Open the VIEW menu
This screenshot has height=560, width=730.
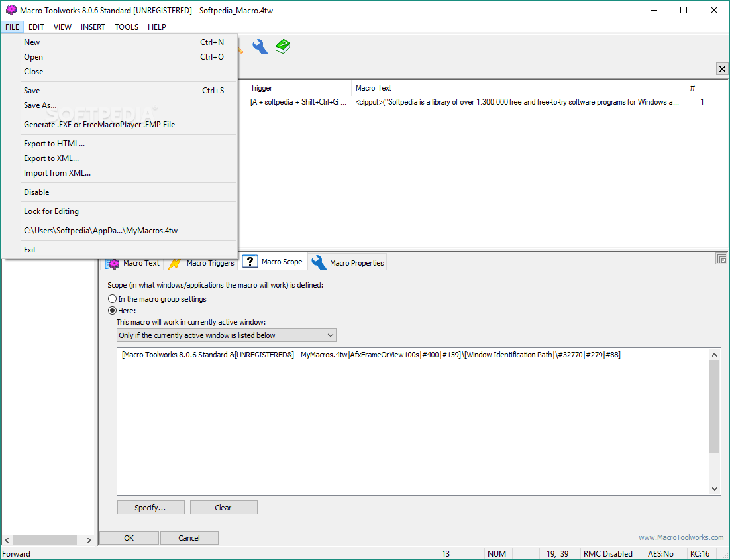(62, 27)
